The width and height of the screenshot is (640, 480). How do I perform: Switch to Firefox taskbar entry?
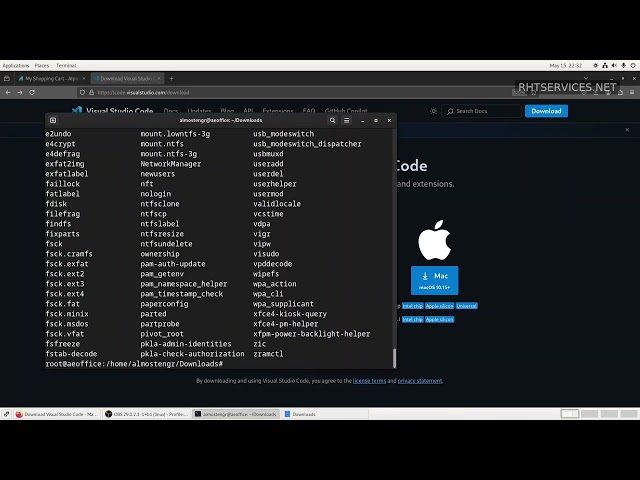57,414
